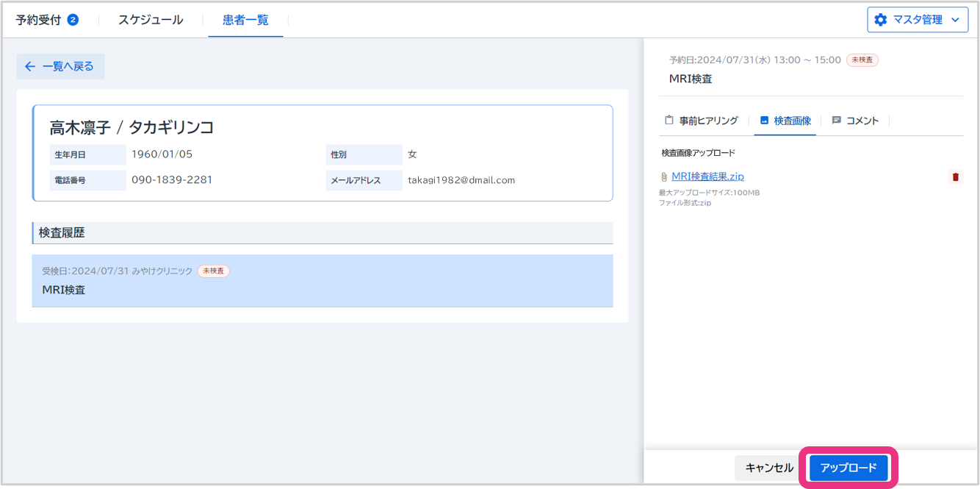Switch to the スケジュール tab
980x489 pixels.
coord(151,20)
